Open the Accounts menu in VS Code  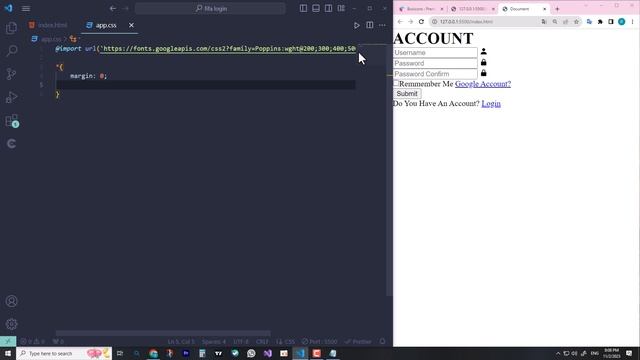(x=11, y=301)
